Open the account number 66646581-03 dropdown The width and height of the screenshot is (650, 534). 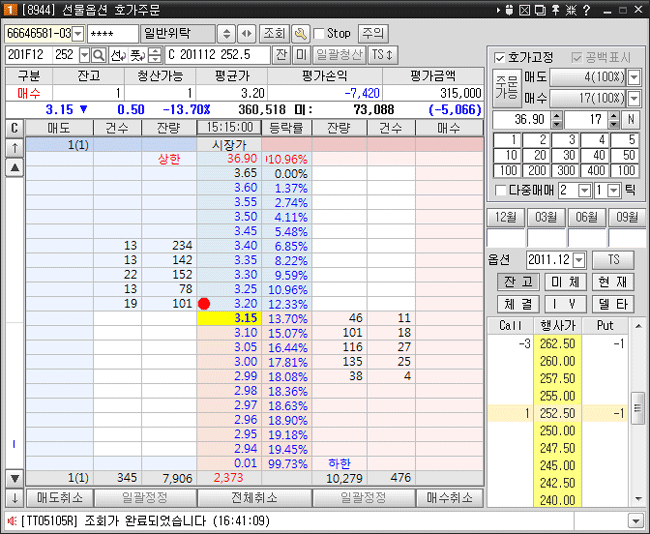(x=78, y=34)
